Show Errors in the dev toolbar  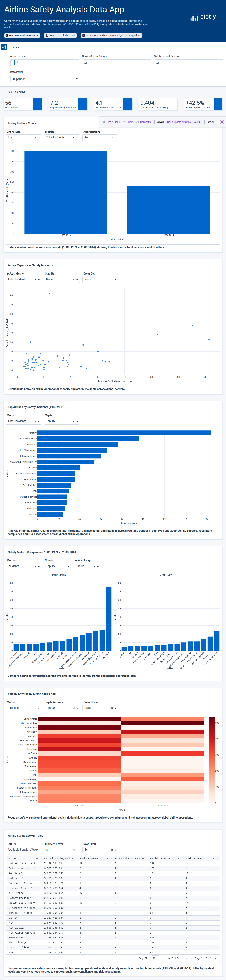[128, 122]
